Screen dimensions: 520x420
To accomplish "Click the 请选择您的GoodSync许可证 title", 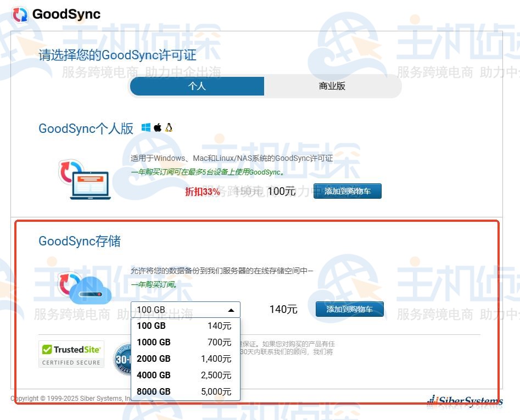I will pyautogui.click(x=118, y=55).
